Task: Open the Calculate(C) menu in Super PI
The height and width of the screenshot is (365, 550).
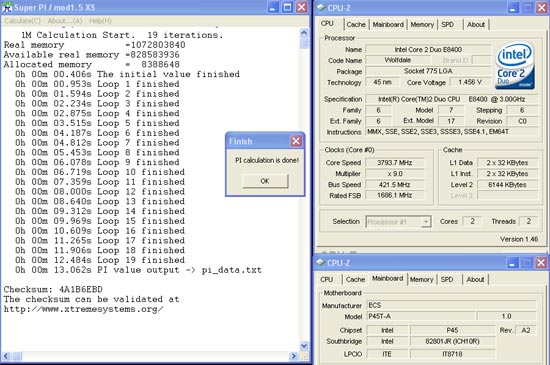Action: 23,21
